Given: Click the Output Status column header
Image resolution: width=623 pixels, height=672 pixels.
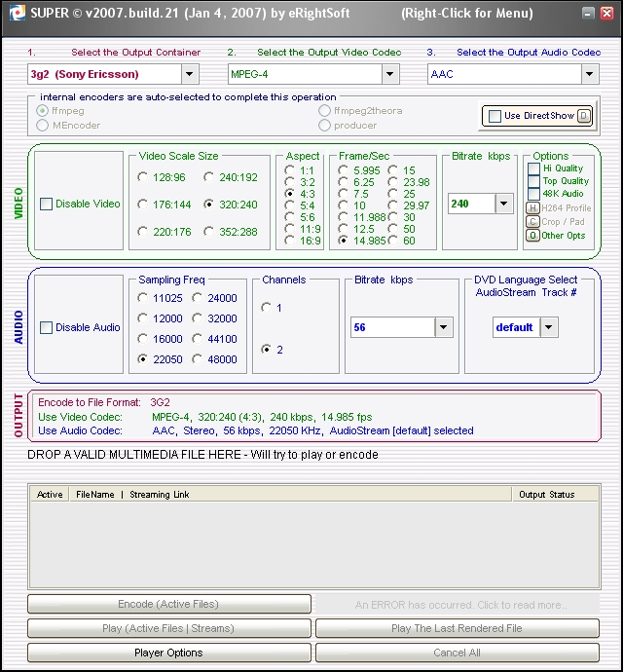Looking at the screenshot, I should point(555,494).
